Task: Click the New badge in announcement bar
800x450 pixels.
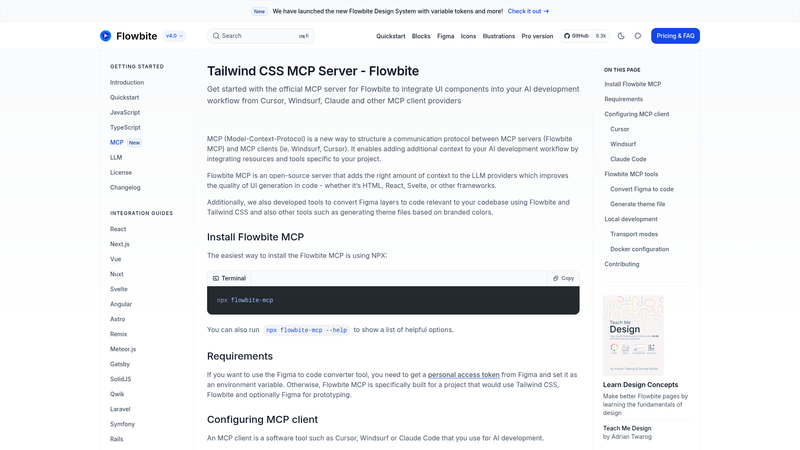Action: coord(259,11)
